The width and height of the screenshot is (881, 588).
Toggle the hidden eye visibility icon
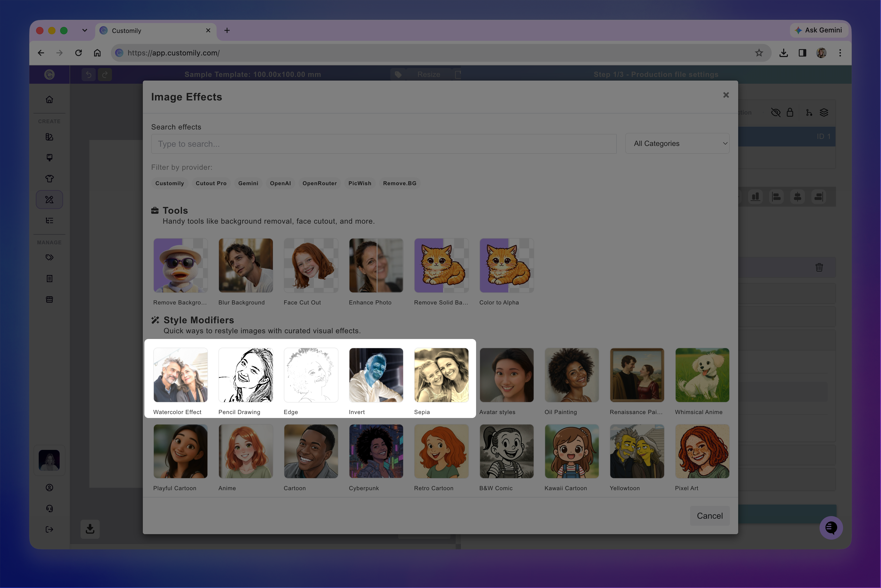776,112
